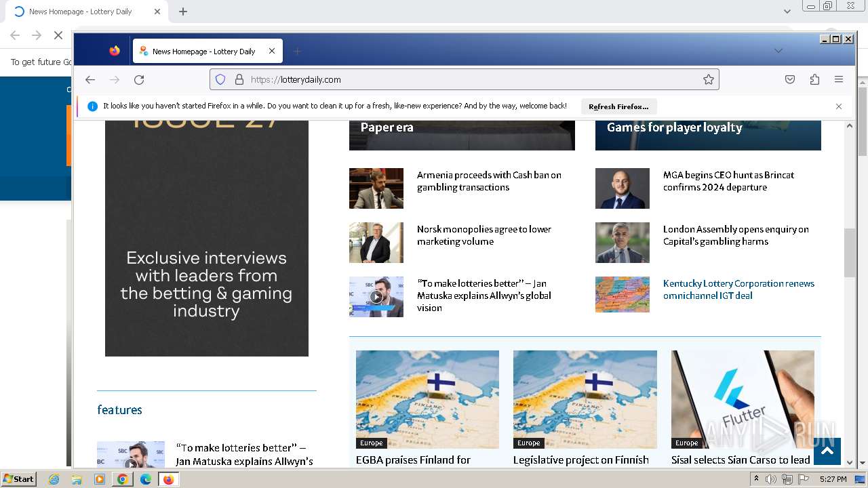The width and height of the screenshot is (868, 488).
Task: Open Kentucky Lottery Corporation renews IGT deal
Action: 738,289
